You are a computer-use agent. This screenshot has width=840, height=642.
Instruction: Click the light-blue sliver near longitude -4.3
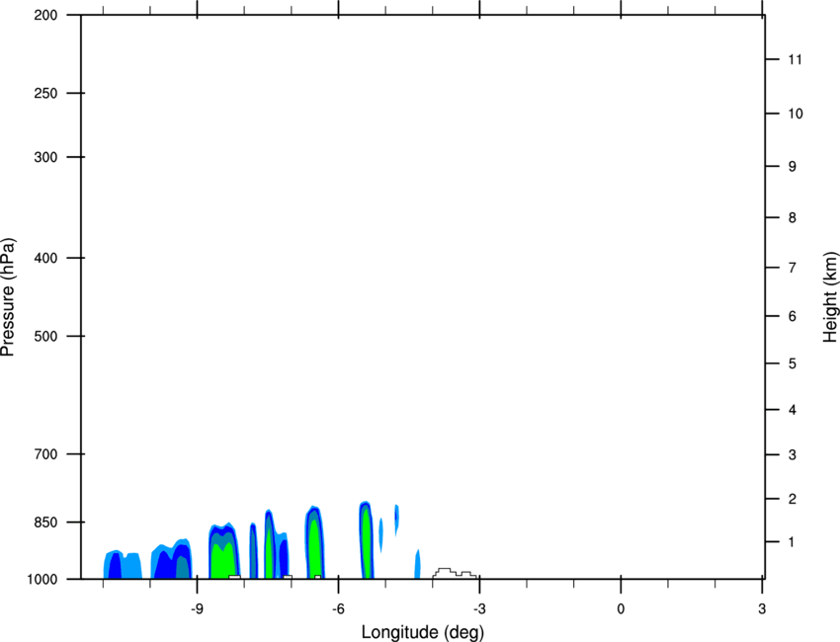tap(417, 564)
